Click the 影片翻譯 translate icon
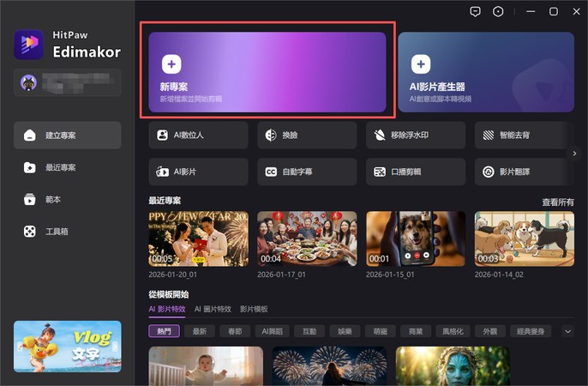The image size is (588, 386). (489, 172)
